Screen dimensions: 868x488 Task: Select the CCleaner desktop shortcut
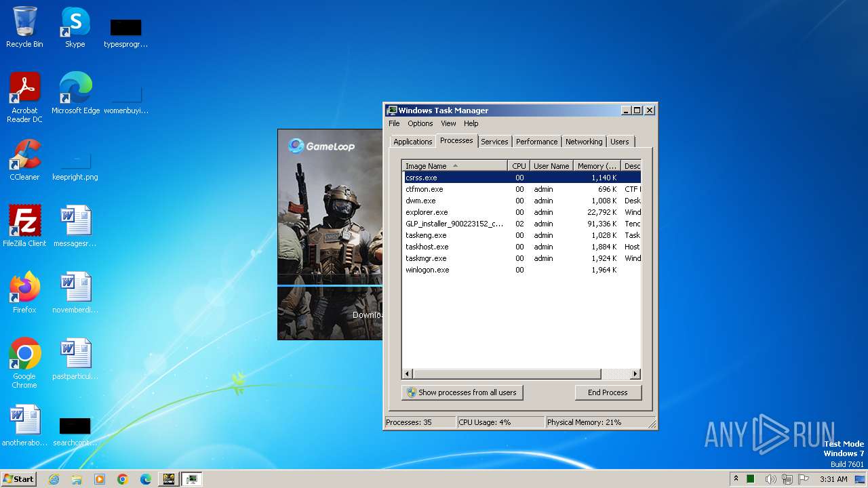(x=24, y=159)
